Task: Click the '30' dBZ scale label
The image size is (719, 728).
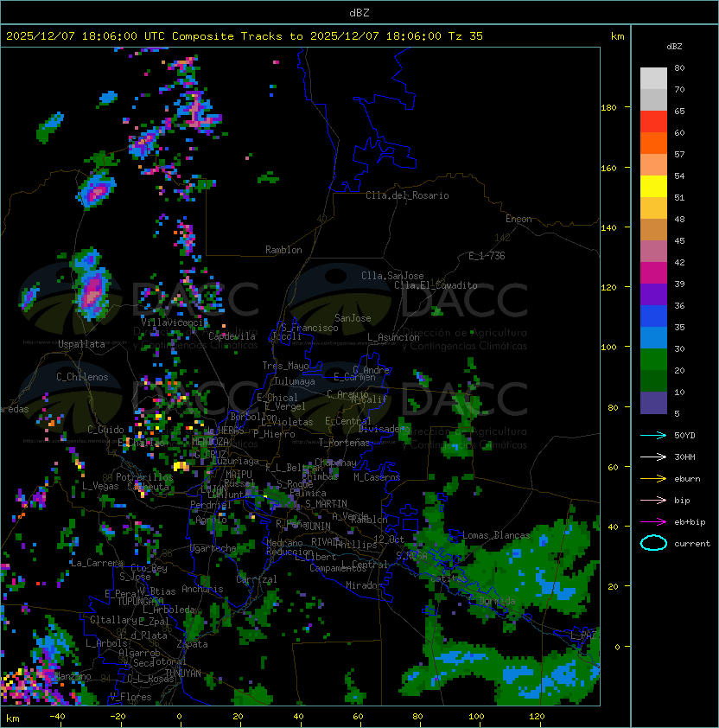Action: tap(679, 348)
